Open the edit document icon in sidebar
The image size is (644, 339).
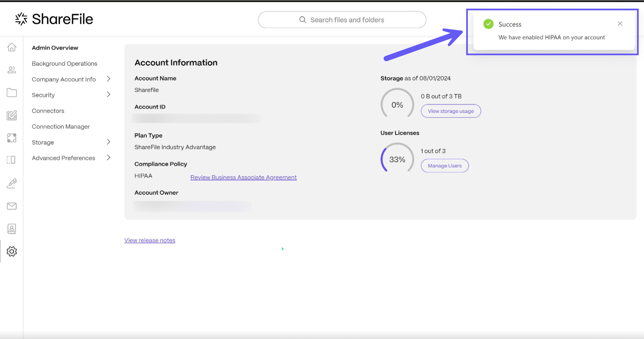click(x=12, y=115)
